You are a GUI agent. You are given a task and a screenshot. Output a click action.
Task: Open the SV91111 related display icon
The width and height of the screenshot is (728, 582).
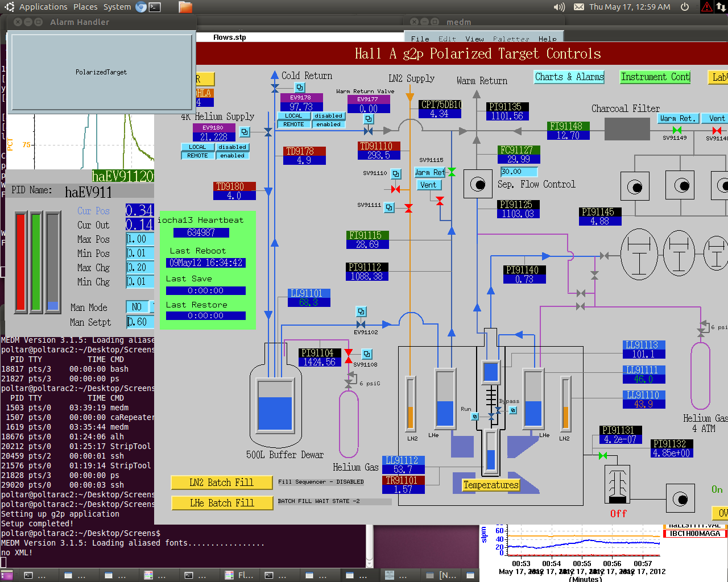(389, 207)
